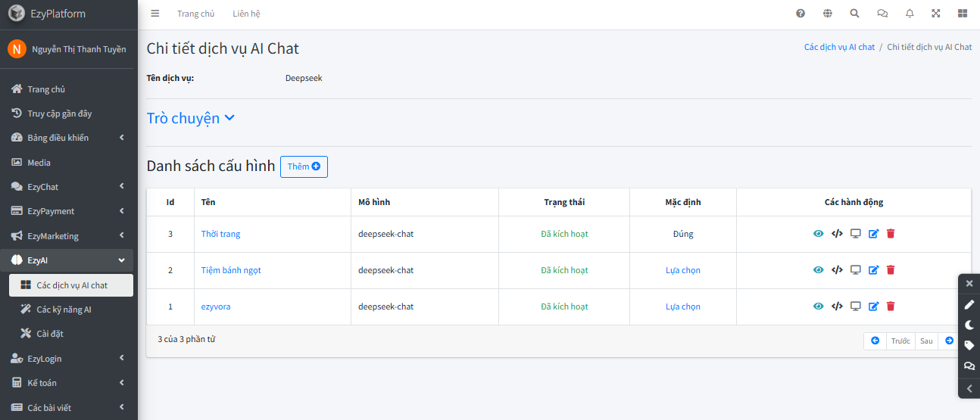This screenshot has height=420, width=980.
Task: Click Trước pagination button
Action: point(900,341)
